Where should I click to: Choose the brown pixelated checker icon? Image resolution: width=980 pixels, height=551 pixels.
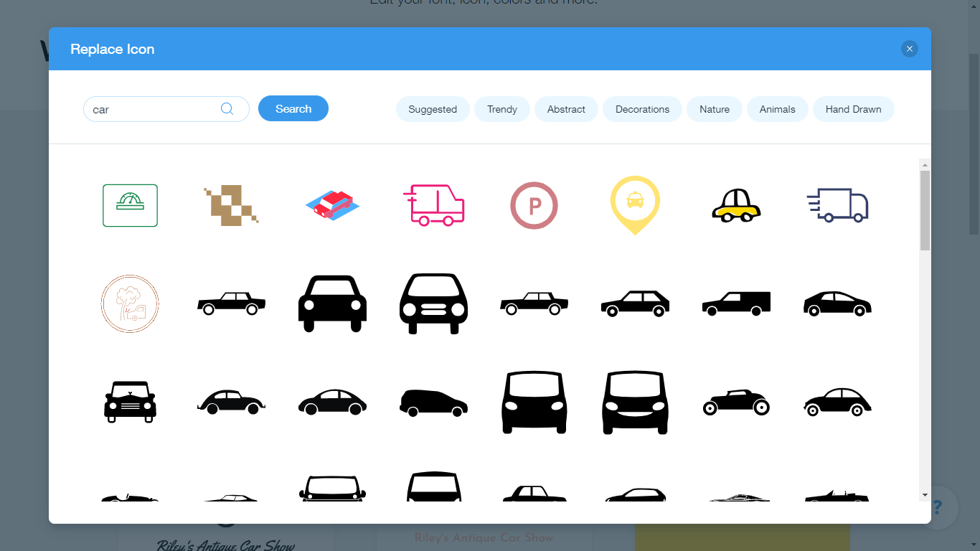(231, 205)
